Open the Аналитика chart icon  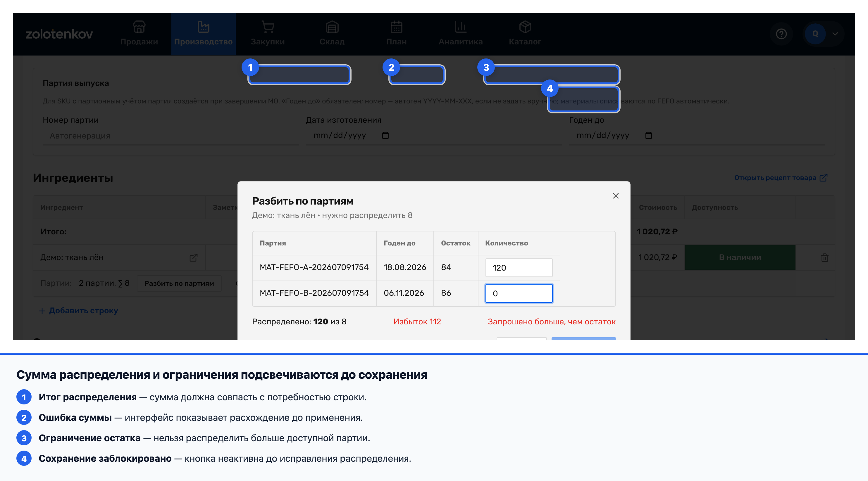click(x=461, y=27)
